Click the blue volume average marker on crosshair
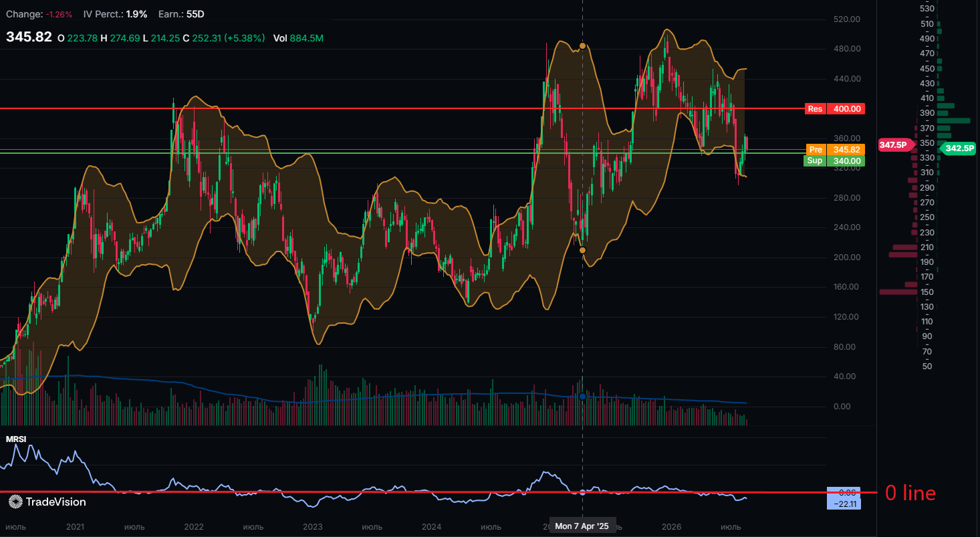980x537 pixels. point(583,397)
